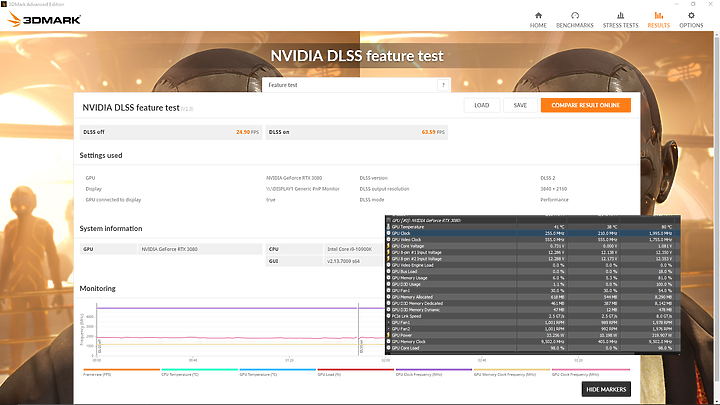Screen dimensions: 720x405
Task: Click the v2.13.7009 s64 GUI version value
Action: click(x=343, y=261)
